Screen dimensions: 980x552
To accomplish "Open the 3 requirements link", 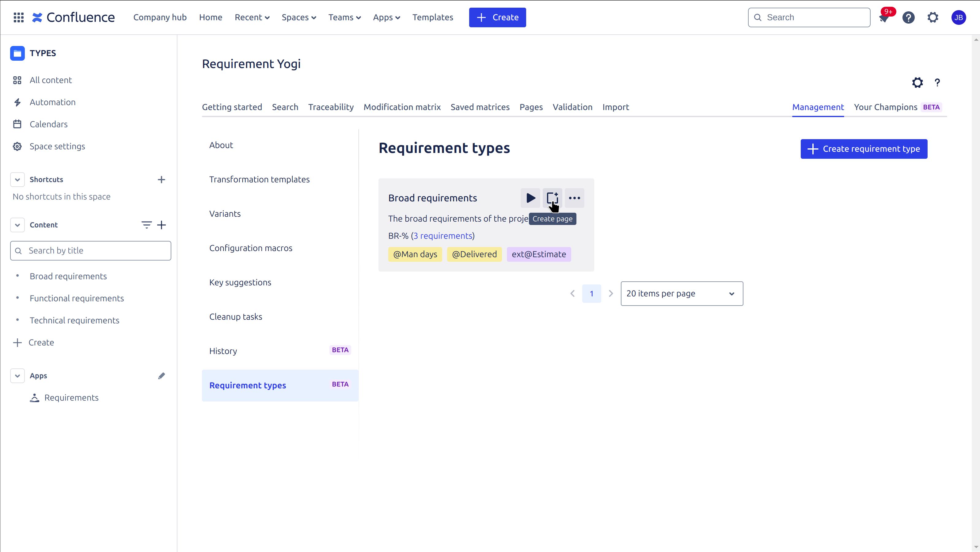I will pos(443,236).
